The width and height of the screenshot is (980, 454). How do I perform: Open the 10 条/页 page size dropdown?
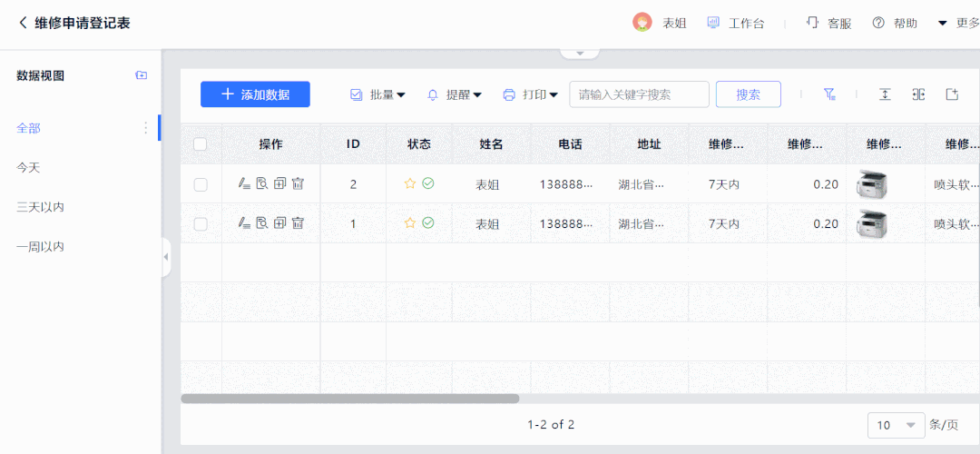pyautogui.click(x=895, y=425)
